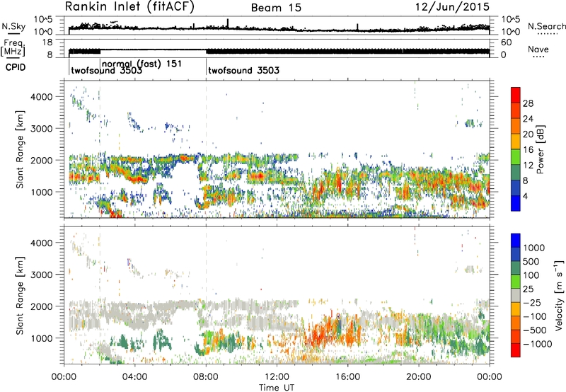The image size is (566, 392).
Task: Click the '4' tick on the power colorbar
Action: [x=525, y=196]
